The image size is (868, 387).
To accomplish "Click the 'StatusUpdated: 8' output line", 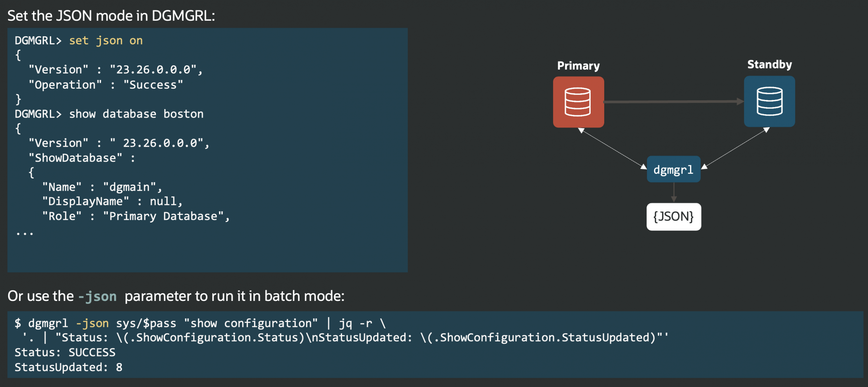I will [68, 367].
